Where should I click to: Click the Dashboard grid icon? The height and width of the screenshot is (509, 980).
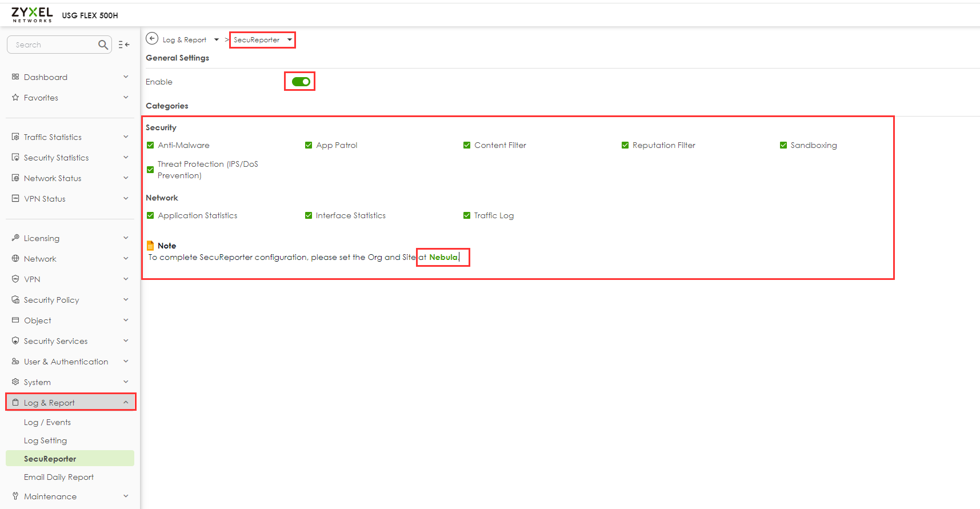[x=15, y=77]
